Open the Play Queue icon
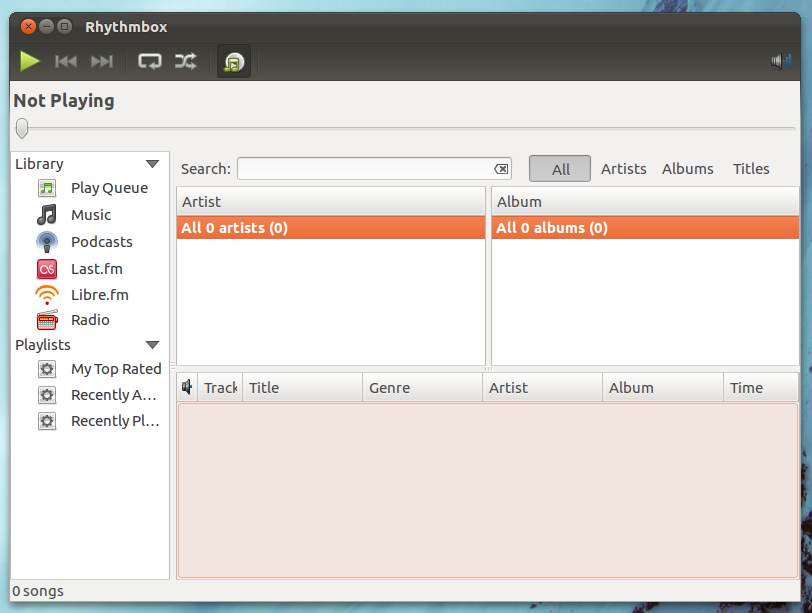Screen dimensions: 812x613 (47, 188)
